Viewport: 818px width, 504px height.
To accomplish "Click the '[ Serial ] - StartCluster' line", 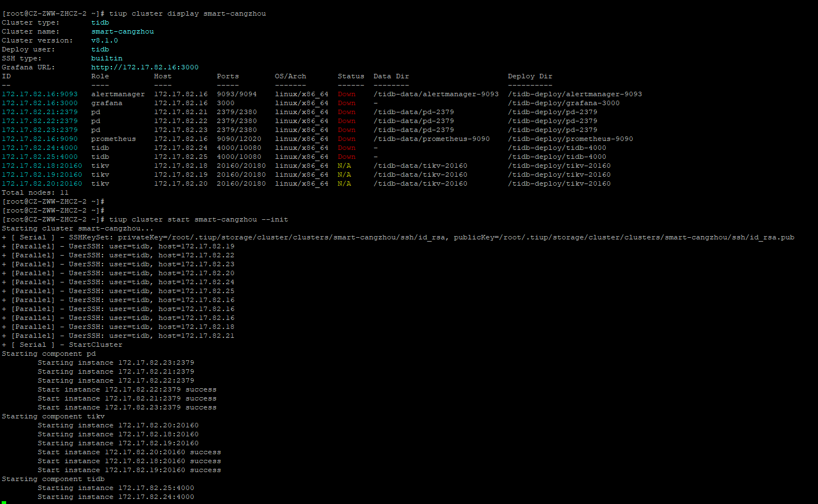I will pyautogui.click(x=62, y=345).
